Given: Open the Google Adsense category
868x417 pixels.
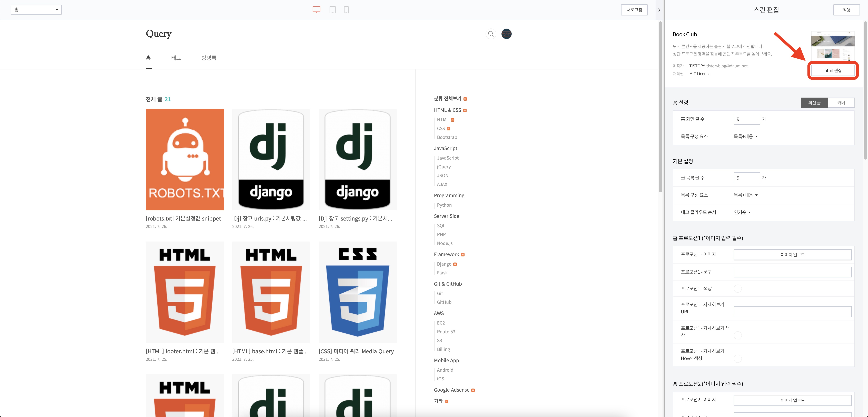Looking at the screenshot, I should point(451,390).
